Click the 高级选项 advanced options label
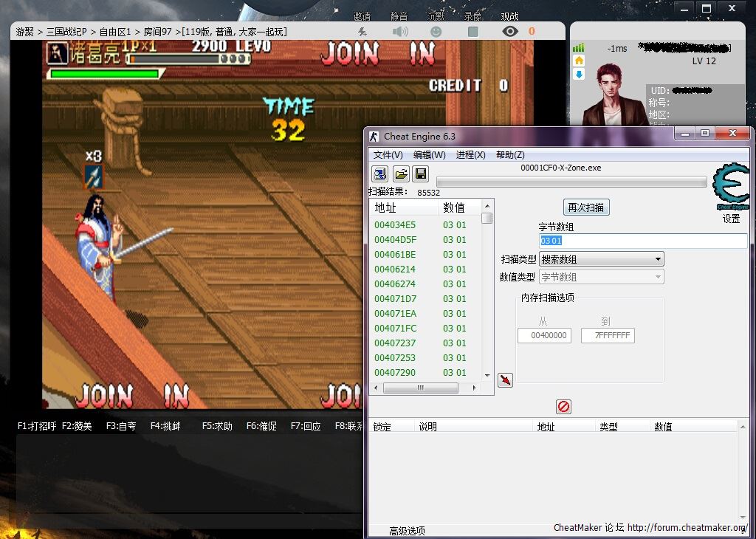The width and height of the screenshot is (756, 539). [x=407, y=530]
